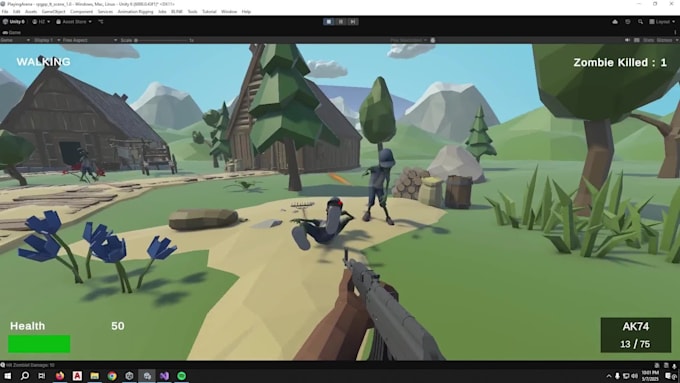The image size is (680, 383).
Task: Open the Window menu
Action: click(x=229, y=12)
